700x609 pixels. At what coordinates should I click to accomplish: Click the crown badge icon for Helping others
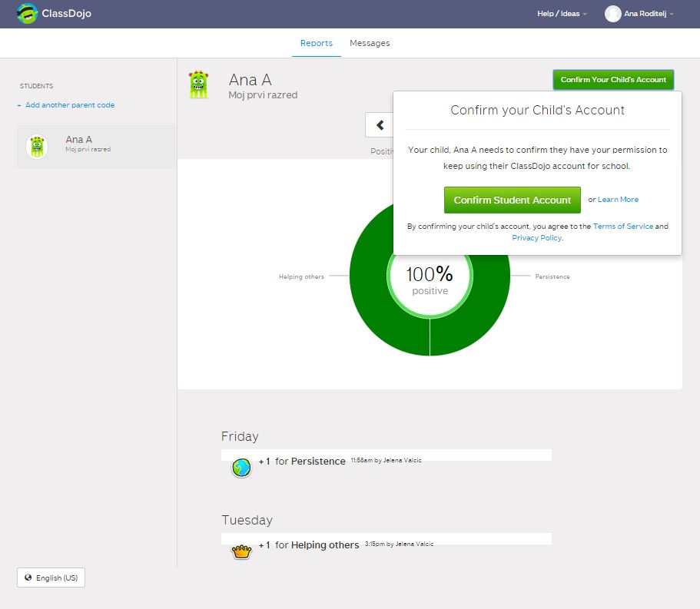point(242,551)
